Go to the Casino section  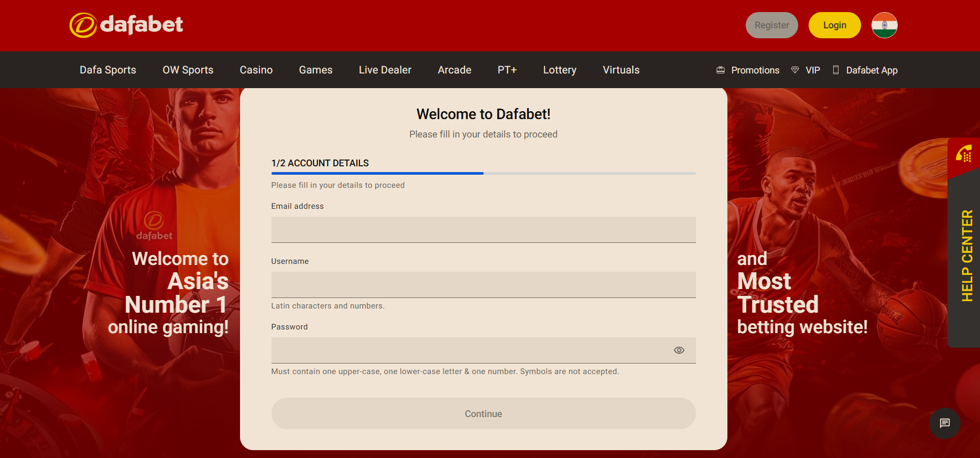(256, 70)
